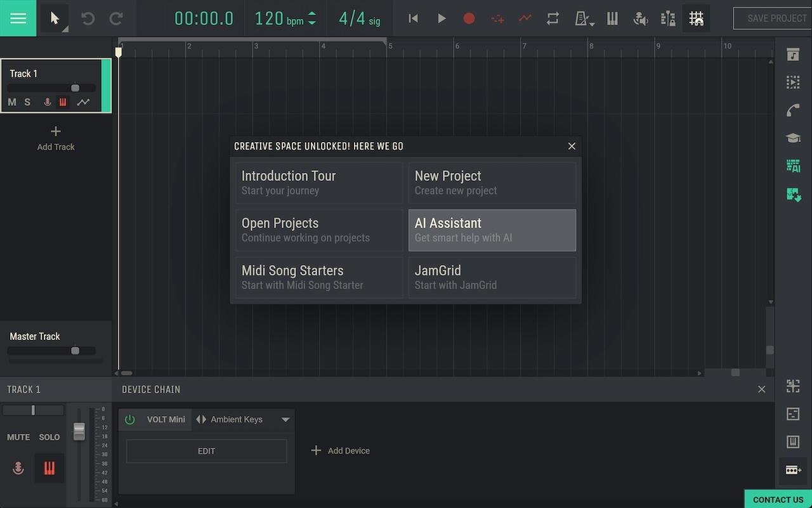Image resolution: width=812 pixels, height=508 pixels.
Task: Click the Track 1 volume slider handle
Action: point(75,88)
